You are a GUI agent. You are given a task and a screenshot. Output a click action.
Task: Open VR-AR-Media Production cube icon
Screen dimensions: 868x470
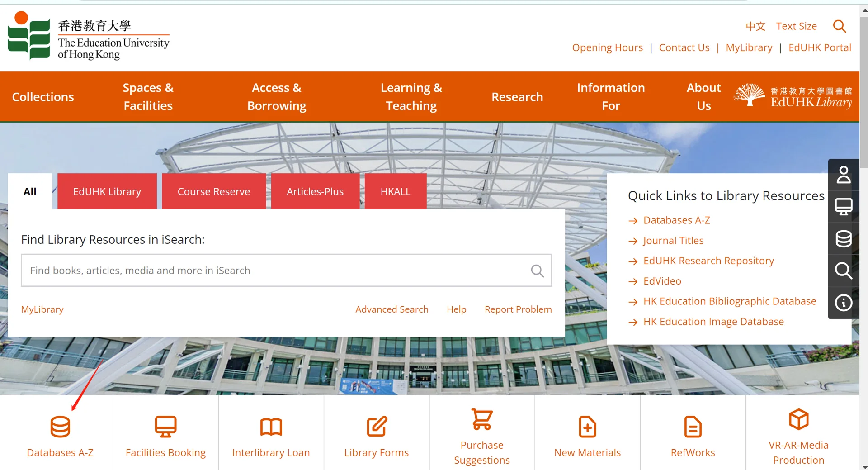798,419
